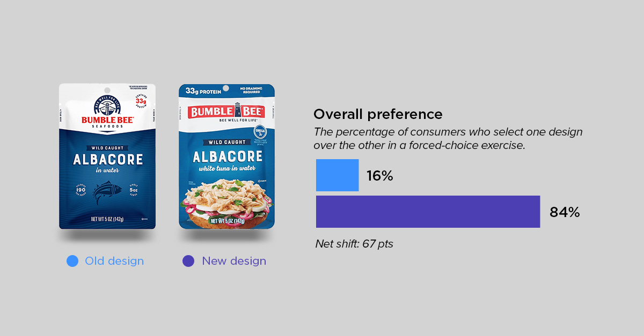Image resolution: width=644 pixels, height=336 pixels.
Task: Click the tuna sandwich photo on new pouch
Action: (x=226, y=198)
